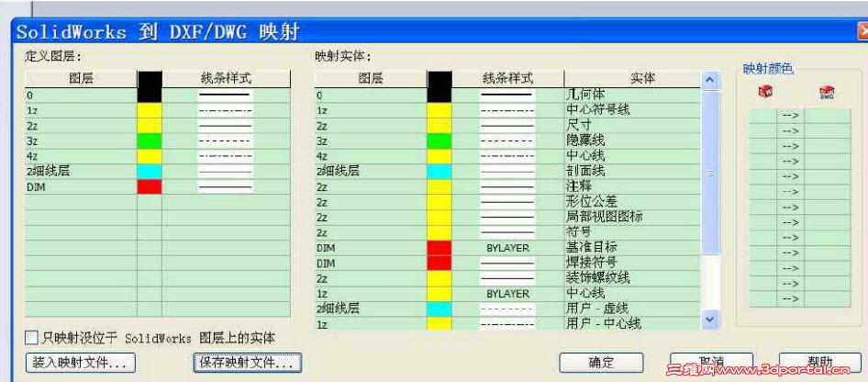Open help with the 帮助 button
This screenshot has height=382, width=868.
click(x=820, y=363)
